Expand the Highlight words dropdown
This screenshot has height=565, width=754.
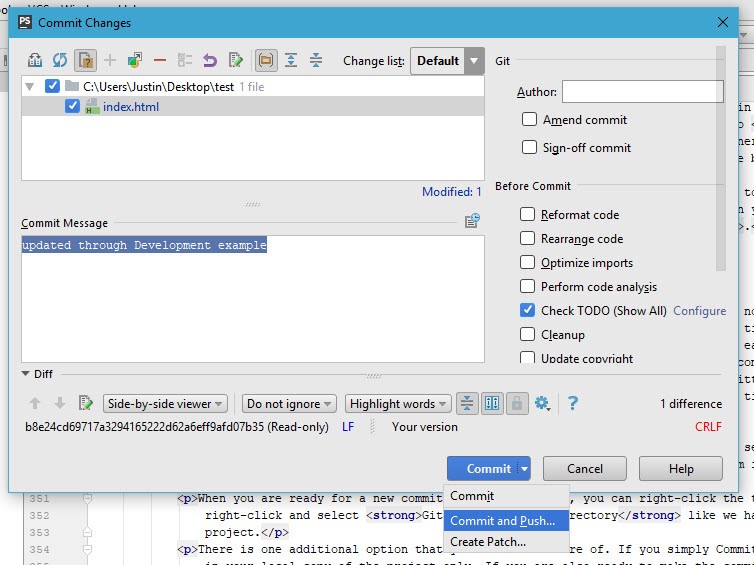397,404
